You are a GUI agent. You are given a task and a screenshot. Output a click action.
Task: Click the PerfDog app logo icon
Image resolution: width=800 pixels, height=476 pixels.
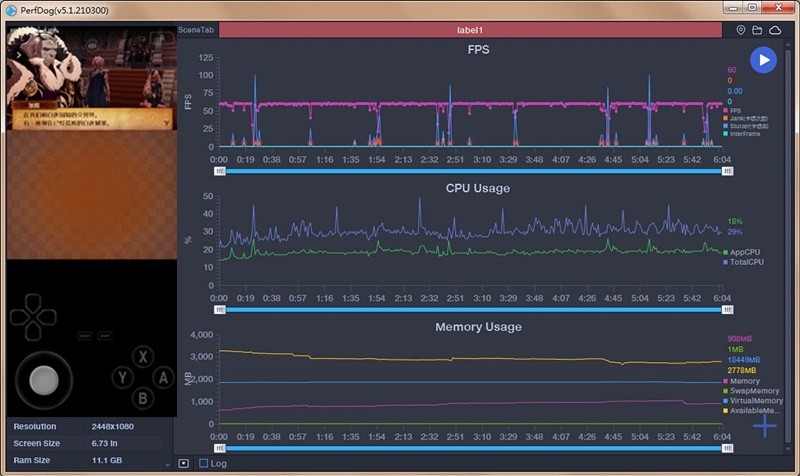click(x=11, y=10)
